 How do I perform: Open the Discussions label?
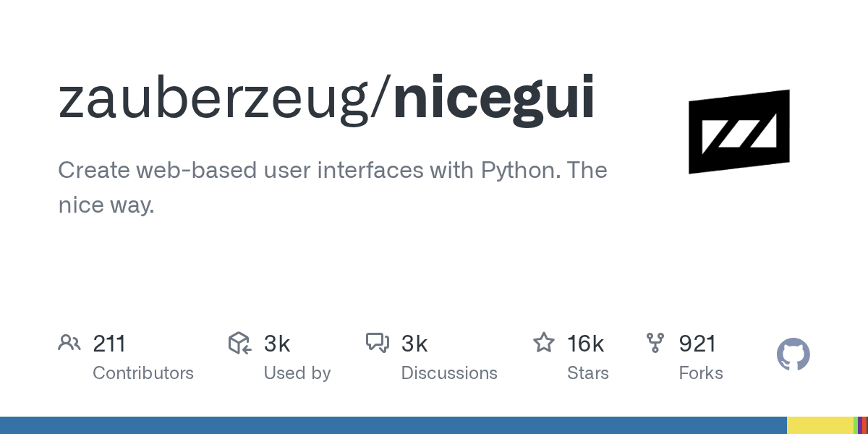(449, 373)
